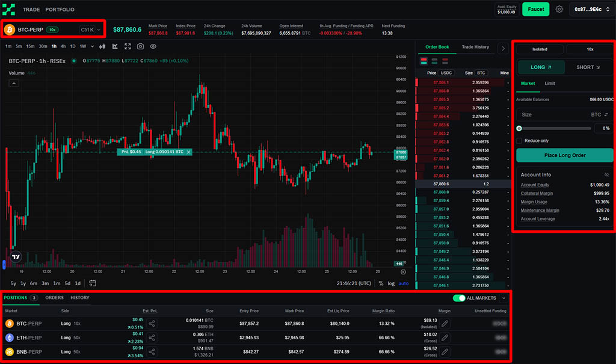Viewport: 616px width, 364px height.
Task: Click the order size percentage slider
Action: pyautogui.click(x=553, y=128)
